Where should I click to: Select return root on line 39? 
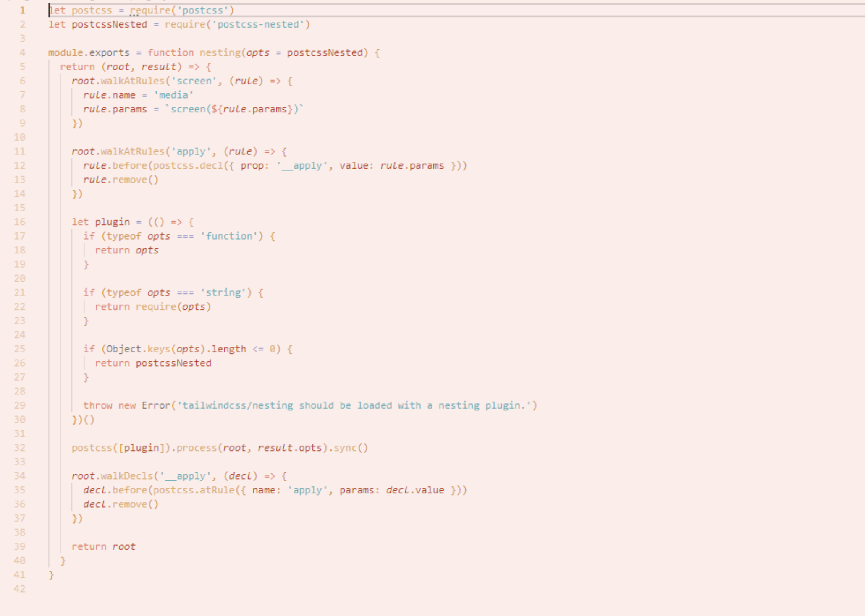pos(103,546)
